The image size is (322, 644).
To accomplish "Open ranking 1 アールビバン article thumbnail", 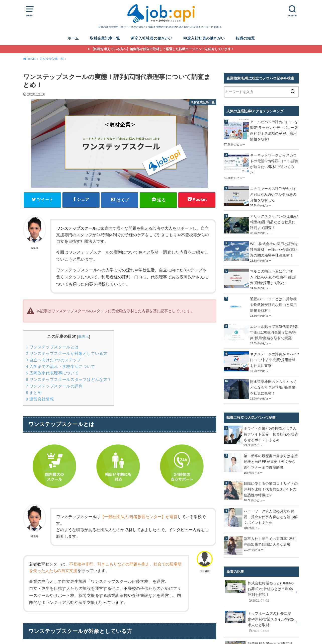I will [236, 129].
